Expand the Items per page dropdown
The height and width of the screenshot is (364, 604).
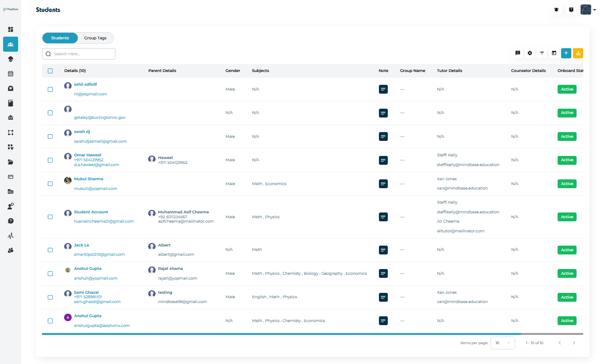(503, 343)
